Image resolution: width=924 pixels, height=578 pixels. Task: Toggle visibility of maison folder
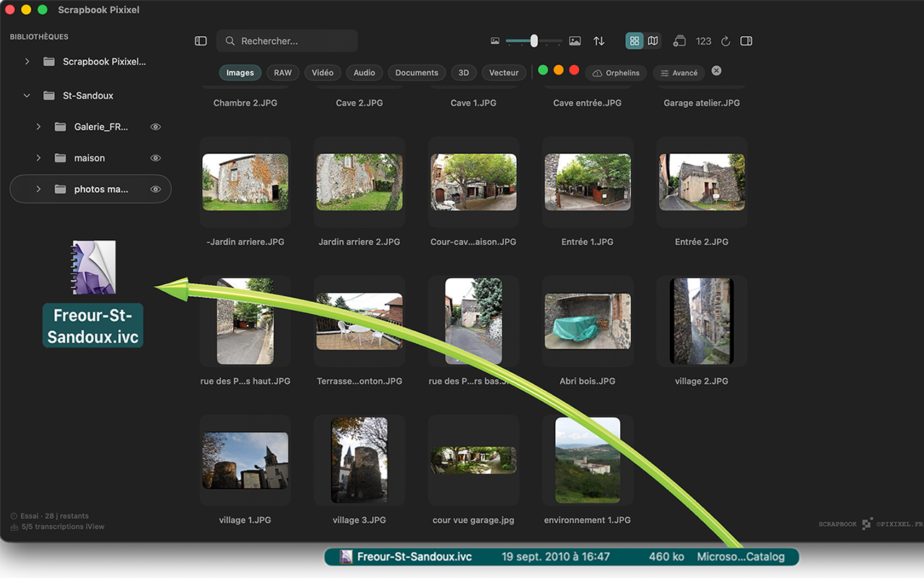click(155, 158)
